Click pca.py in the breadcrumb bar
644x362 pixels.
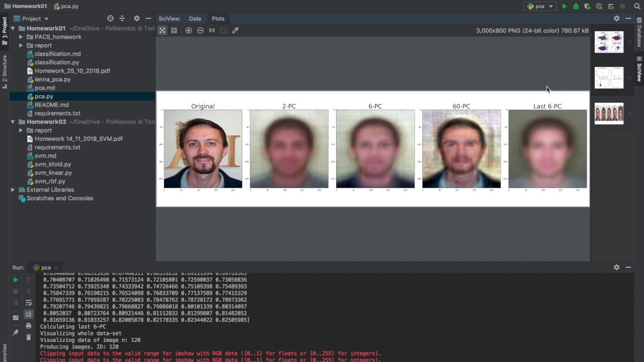66,7
